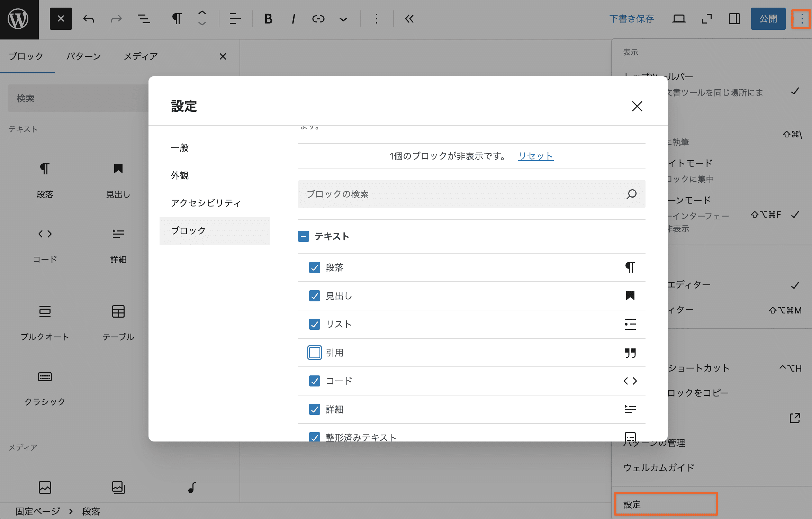Uncheck the 見出し block checkbox
This screenshot has width=812, height=519.
(314, 296)
